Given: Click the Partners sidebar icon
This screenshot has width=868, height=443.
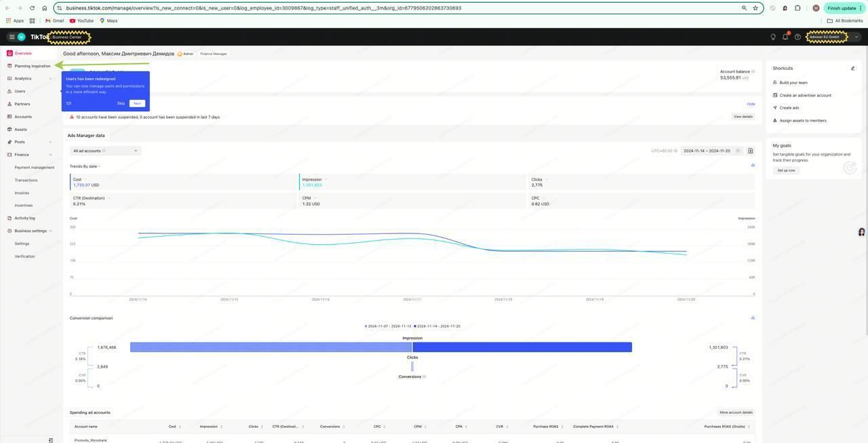Looking at the screenshot, I should point(9,104).
